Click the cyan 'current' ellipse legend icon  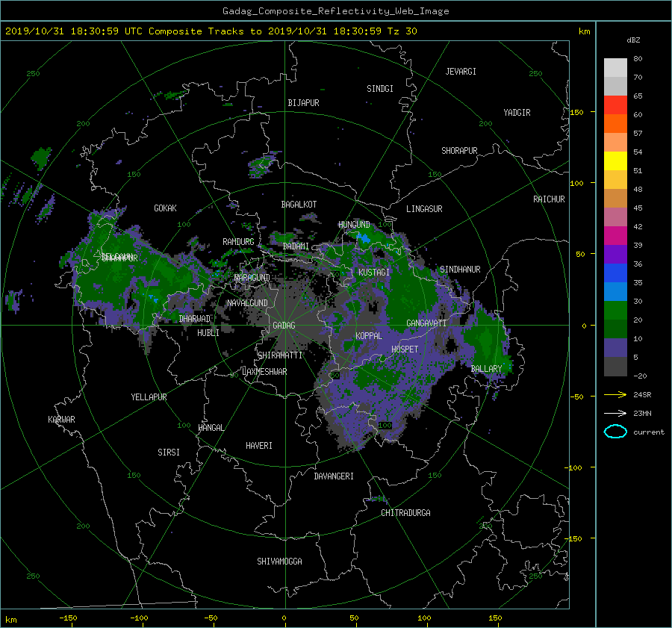coord(615,432)
